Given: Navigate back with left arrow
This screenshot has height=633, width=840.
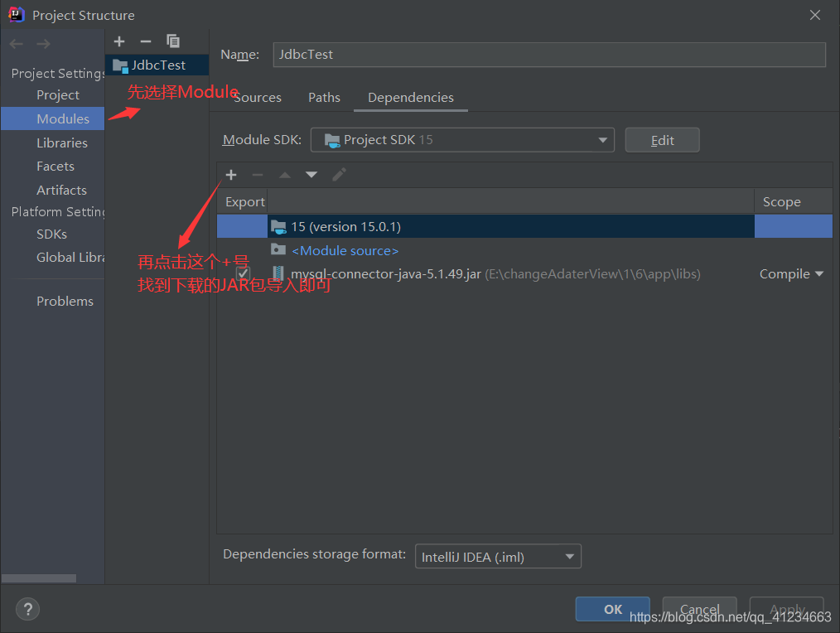Looking at the screenshot, I should (x=16, y=44).
